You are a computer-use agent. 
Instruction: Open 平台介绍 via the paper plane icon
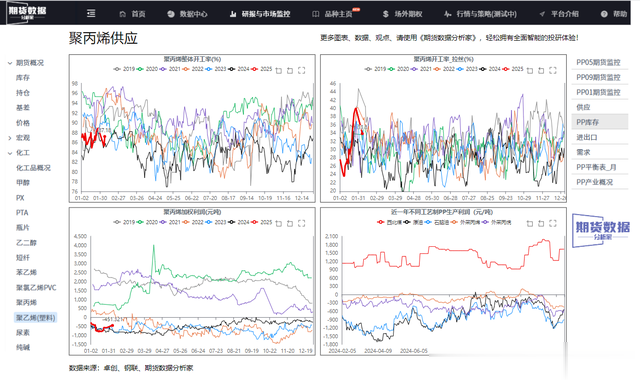[542, 14]
